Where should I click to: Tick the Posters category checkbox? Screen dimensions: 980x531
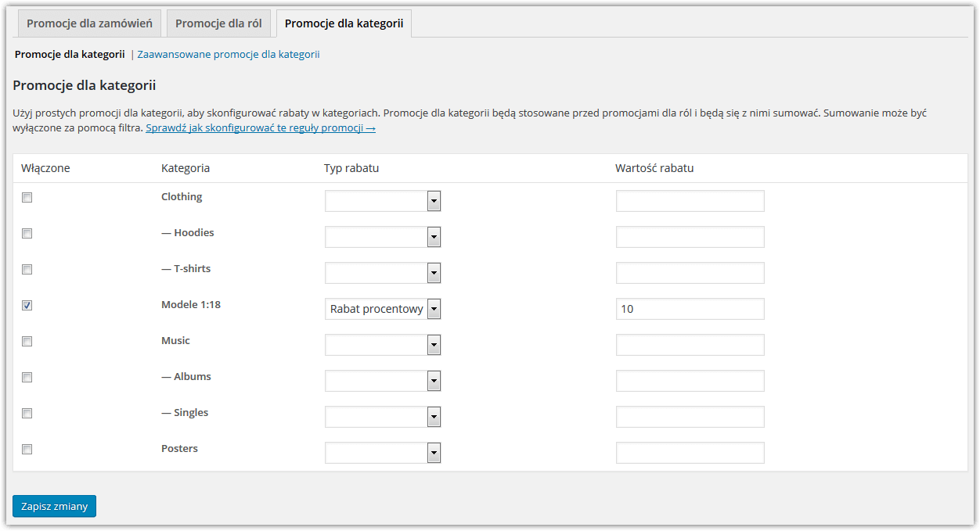coord(27,450)
